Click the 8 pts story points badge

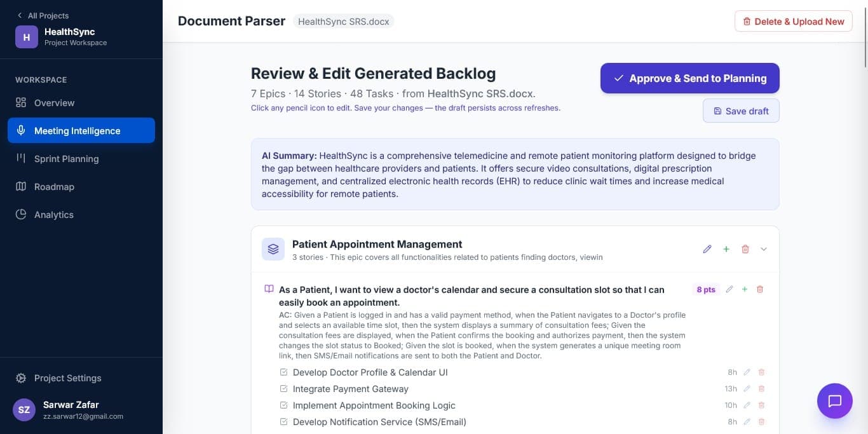(x=706, y=290)
